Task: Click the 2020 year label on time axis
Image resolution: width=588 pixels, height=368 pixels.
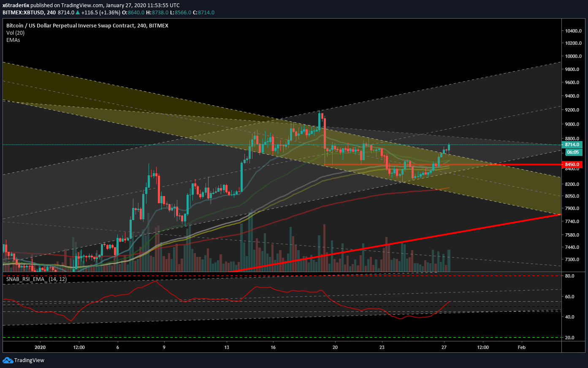Action: click(x=40, y=347)
